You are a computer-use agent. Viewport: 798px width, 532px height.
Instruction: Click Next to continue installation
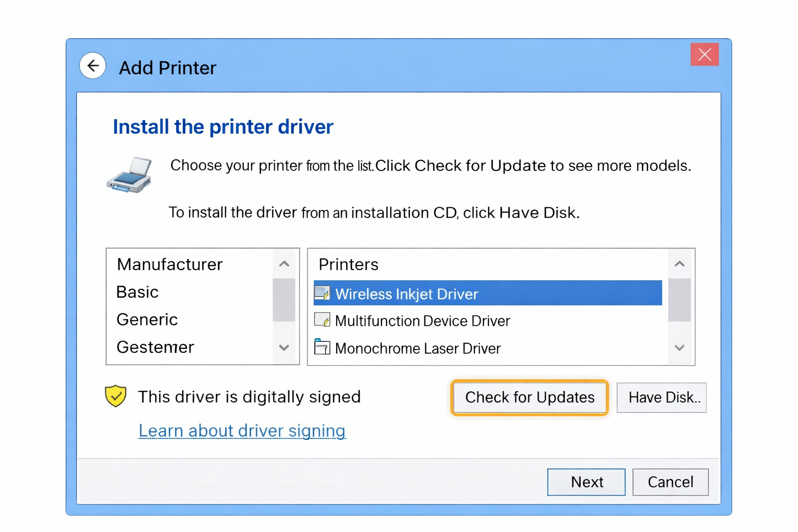point(586,482)
